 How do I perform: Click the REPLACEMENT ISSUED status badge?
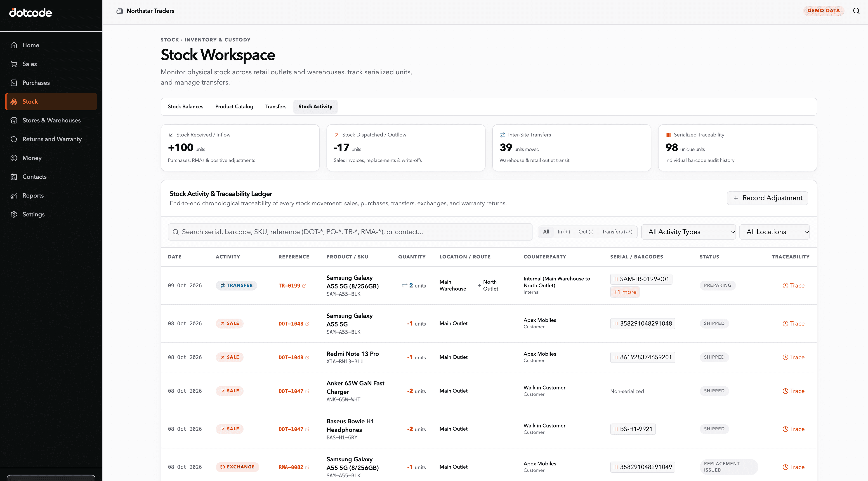point(729,467)
